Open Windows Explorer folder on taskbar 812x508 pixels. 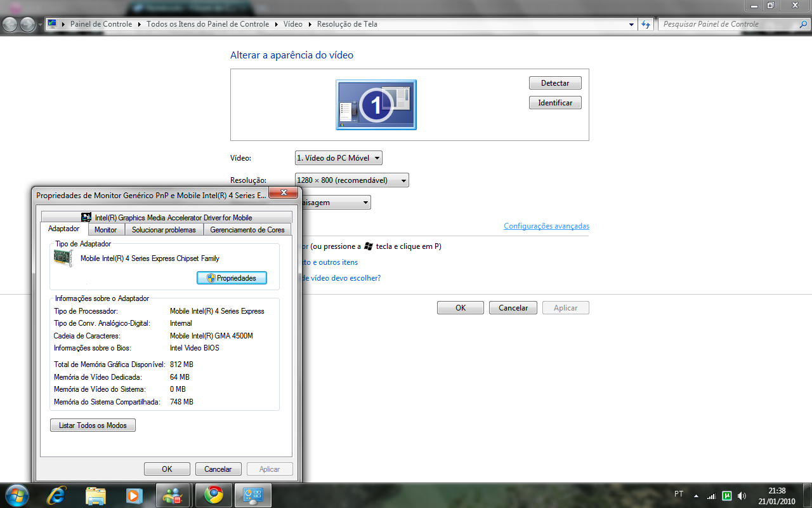tap(95, 495)
